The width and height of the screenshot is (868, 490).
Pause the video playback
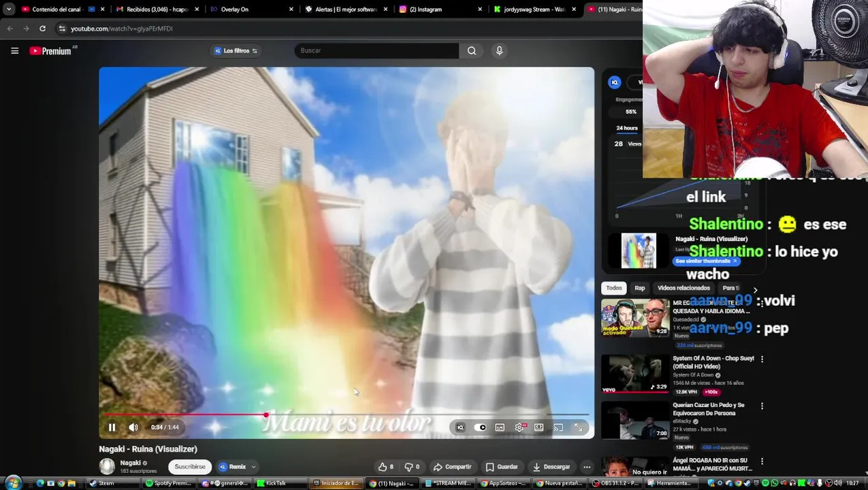tap(112, 427)
